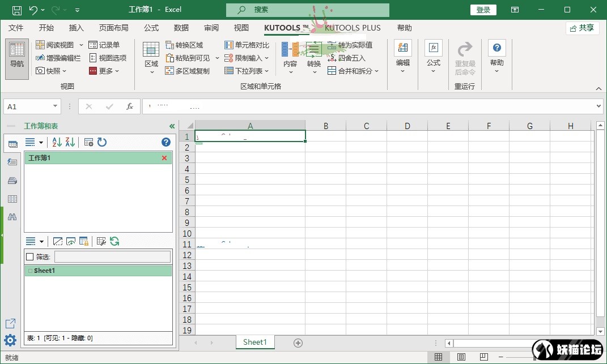Click the 增强编辑栏 enhanced edit bar button

pos(58,58)
